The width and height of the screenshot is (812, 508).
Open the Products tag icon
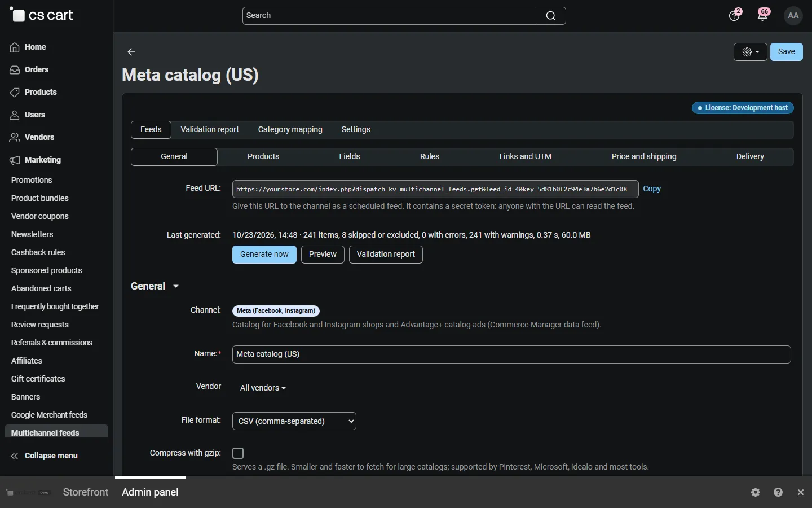15,93
